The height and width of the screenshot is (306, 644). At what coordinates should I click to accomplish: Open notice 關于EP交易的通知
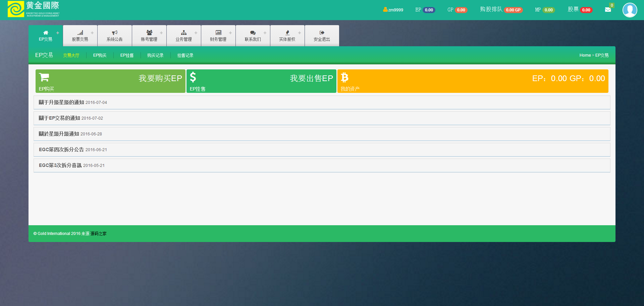59,118
